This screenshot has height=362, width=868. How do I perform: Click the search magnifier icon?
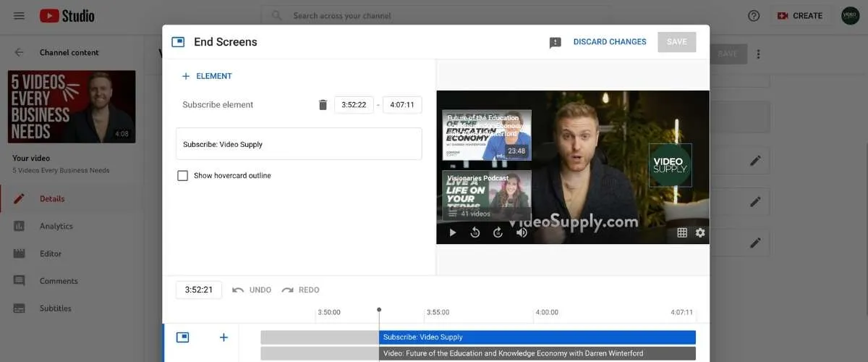(276, 15)
